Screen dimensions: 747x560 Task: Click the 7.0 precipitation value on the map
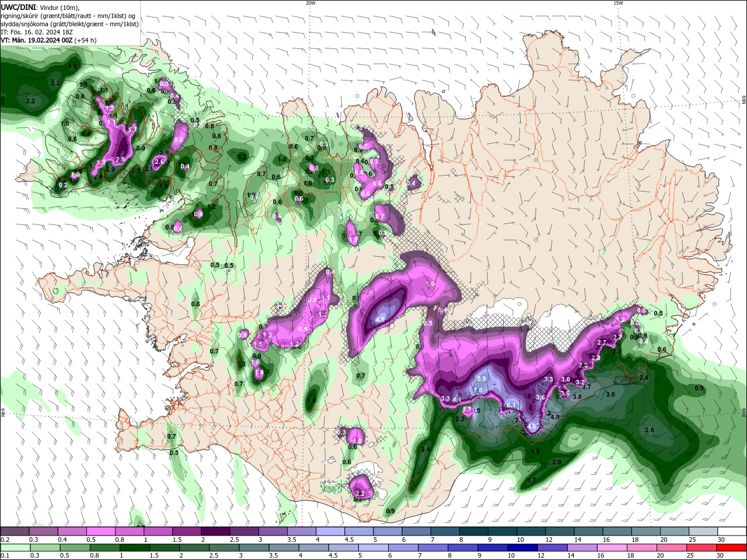pyautogui.click(x=478, y=390)
